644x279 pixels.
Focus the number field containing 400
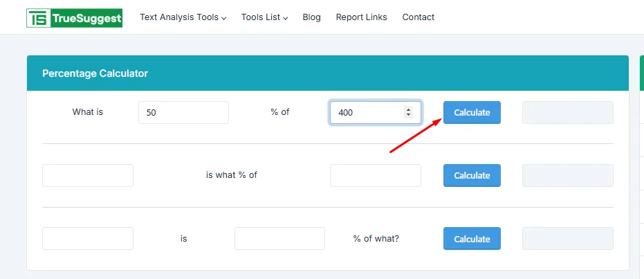[367, 112]
